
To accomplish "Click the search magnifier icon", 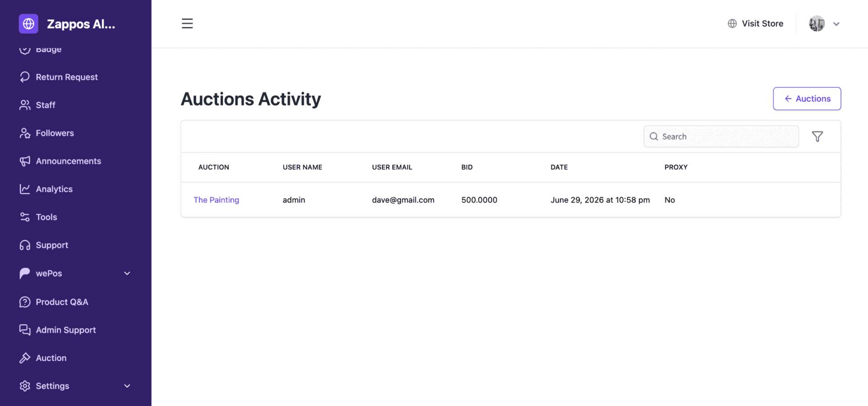I will point(654,137).
